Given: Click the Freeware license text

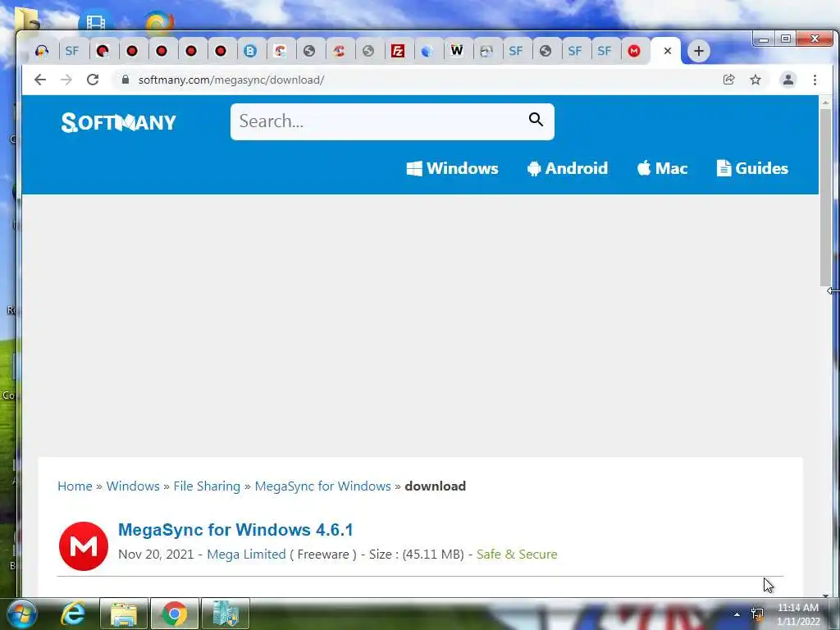Looking at the screenshot, I should [x=323, y=554].
